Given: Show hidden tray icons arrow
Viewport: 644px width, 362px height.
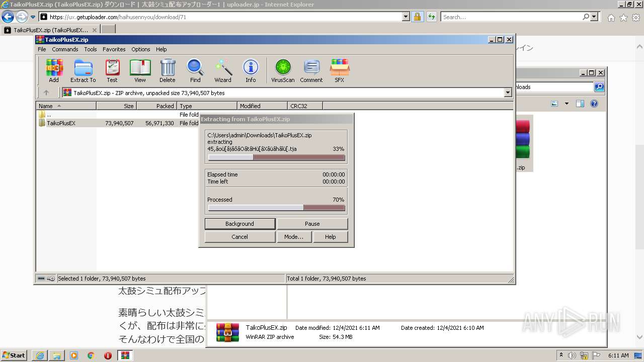Looking at the screenshot, I should point(561,355).
